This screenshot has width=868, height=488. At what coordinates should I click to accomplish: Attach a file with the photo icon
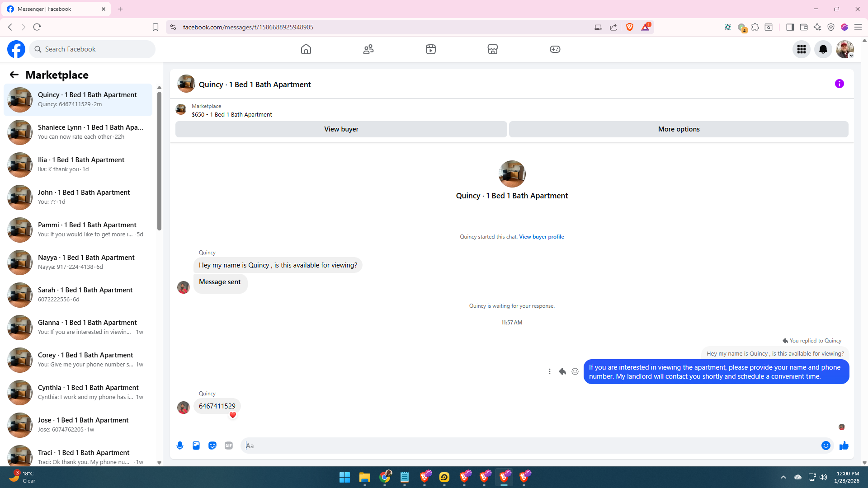tap(196, 446)
